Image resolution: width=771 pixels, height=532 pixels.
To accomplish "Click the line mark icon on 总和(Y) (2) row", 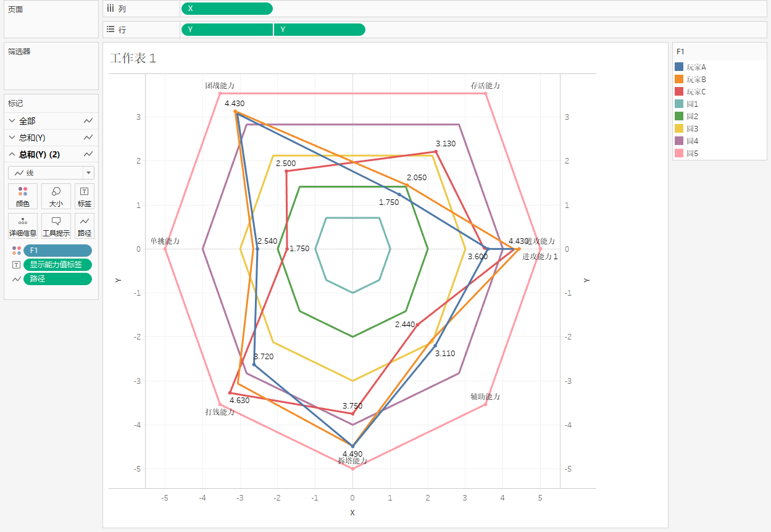I will pos(88,154).
